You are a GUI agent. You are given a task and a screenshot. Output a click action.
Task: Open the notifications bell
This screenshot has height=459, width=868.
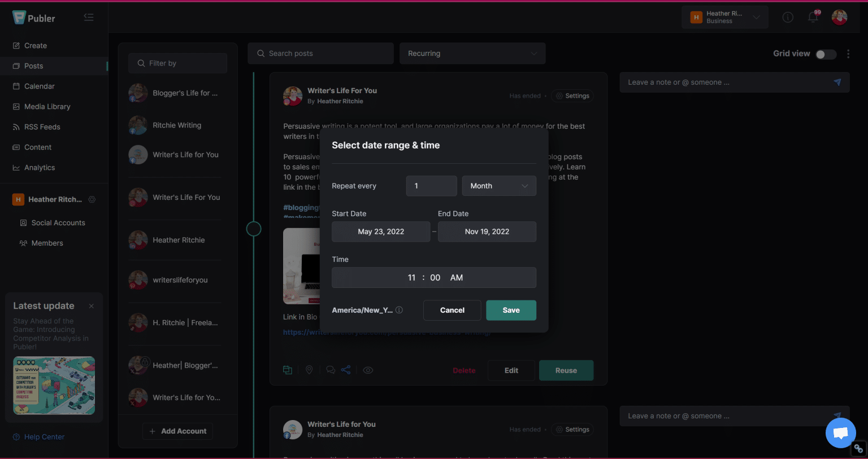tap(813, 17)
